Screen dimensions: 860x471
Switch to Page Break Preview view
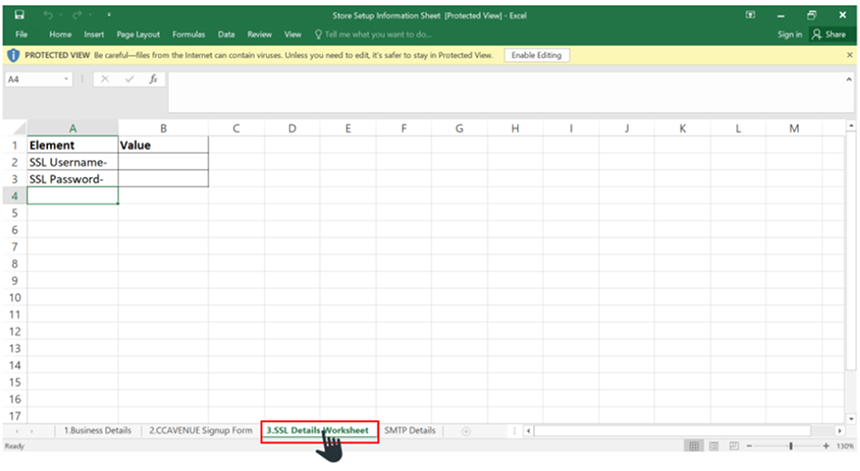pos(734,446)
